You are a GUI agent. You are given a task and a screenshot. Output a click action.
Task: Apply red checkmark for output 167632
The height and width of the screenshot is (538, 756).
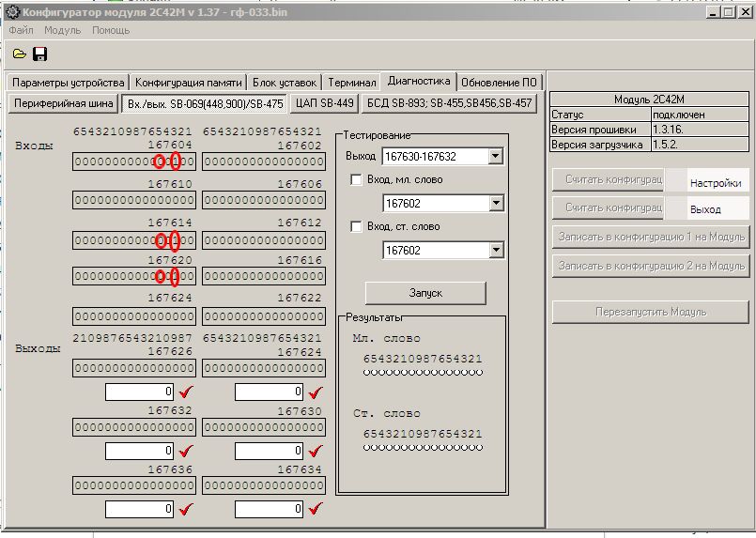[x=186, y=451]
